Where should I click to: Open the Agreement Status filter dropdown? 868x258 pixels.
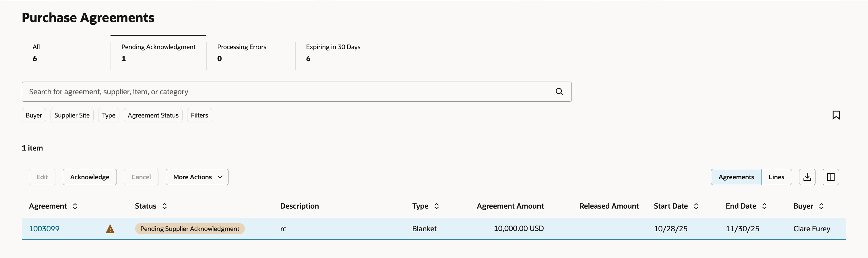coord(153,115)
